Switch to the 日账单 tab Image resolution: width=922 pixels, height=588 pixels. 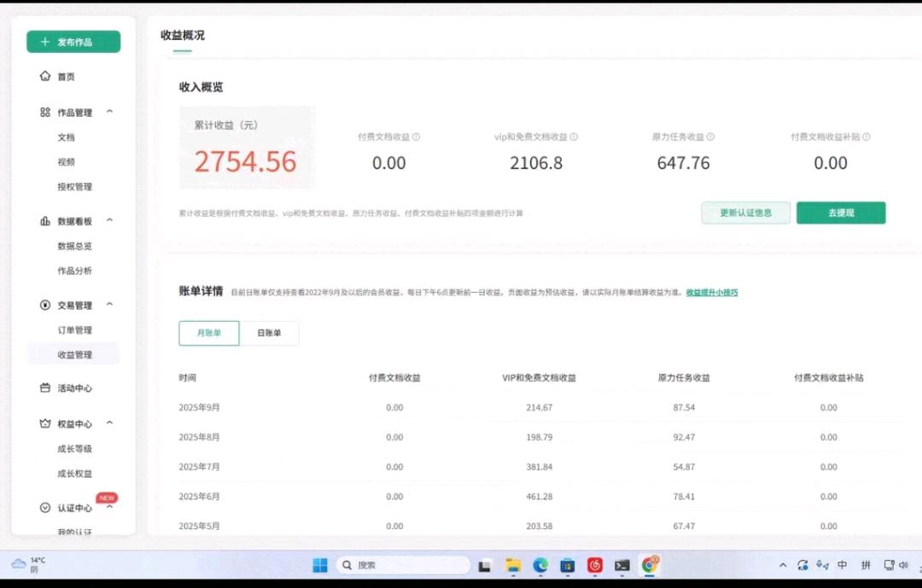coord(270,333)
